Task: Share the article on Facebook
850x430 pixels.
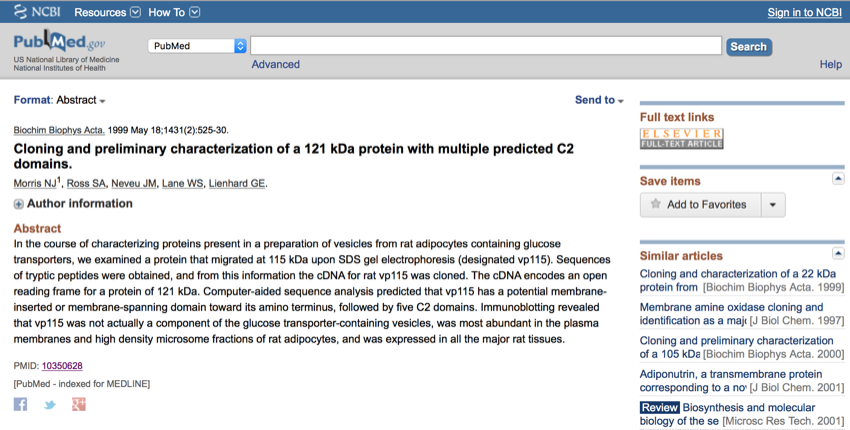Action: pos(20,404)
